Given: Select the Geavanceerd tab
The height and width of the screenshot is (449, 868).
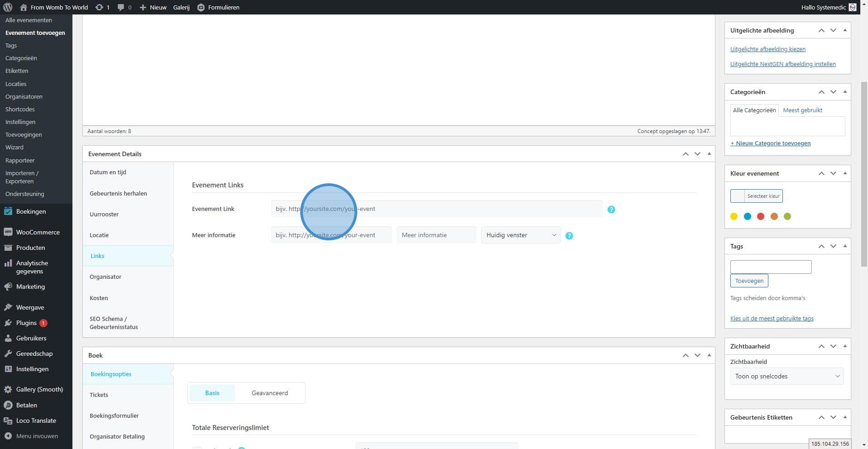Looking at the screenshot, I should (269, 393).
